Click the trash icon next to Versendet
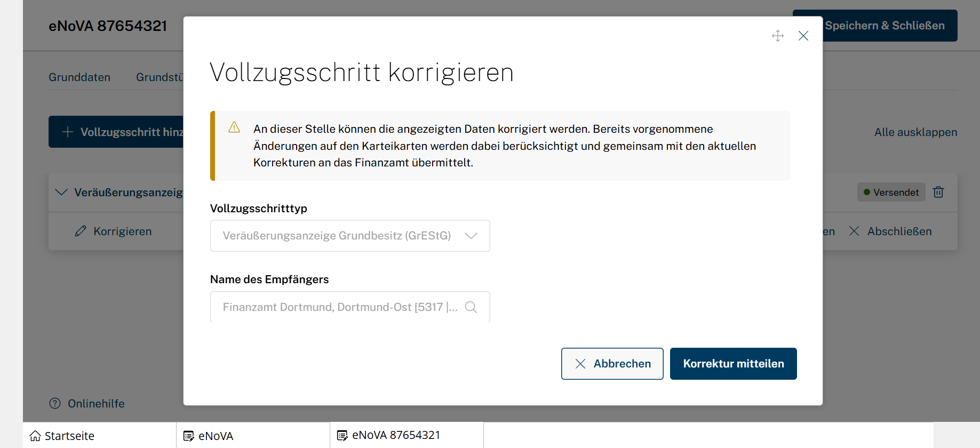This screenshot has width=980, height=448. [x=938, y=192]
